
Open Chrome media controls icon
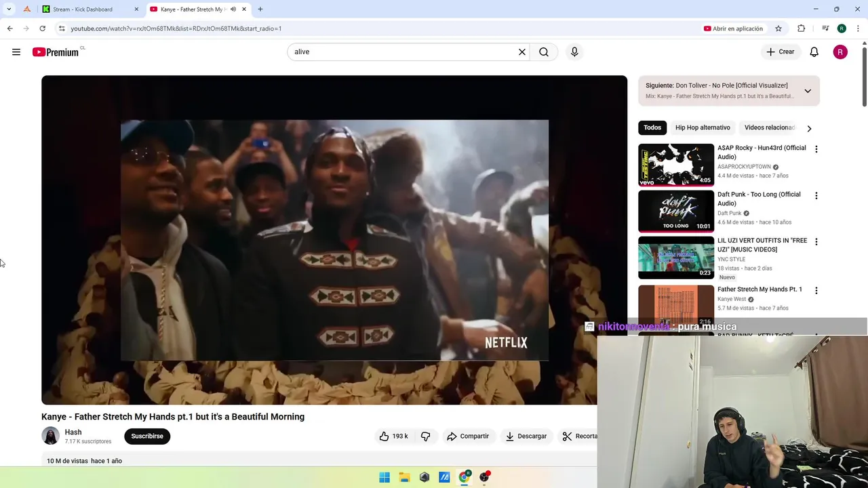(825, 28)
